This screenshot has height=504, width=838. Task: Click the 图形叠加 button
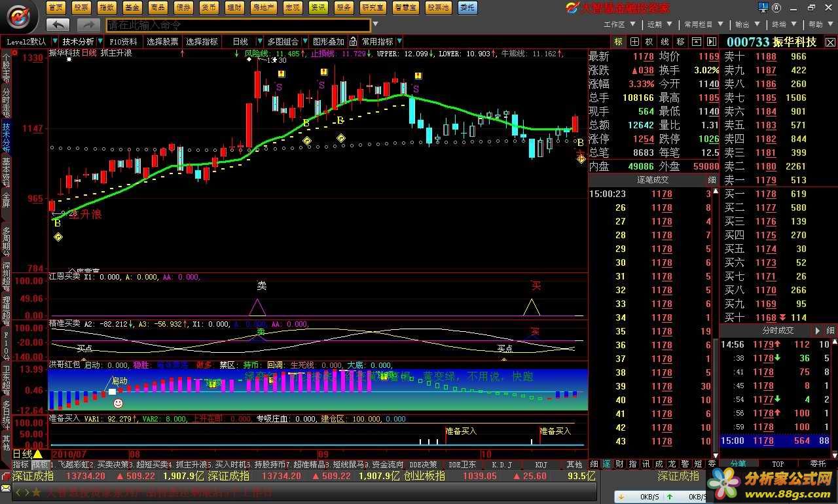point(329,41)
